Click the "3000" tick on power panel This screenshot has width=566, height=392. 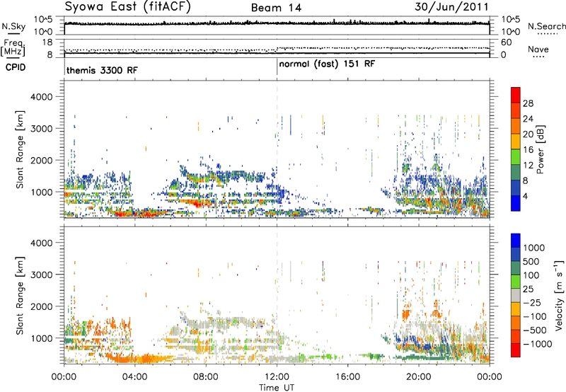tap(41, 129)
